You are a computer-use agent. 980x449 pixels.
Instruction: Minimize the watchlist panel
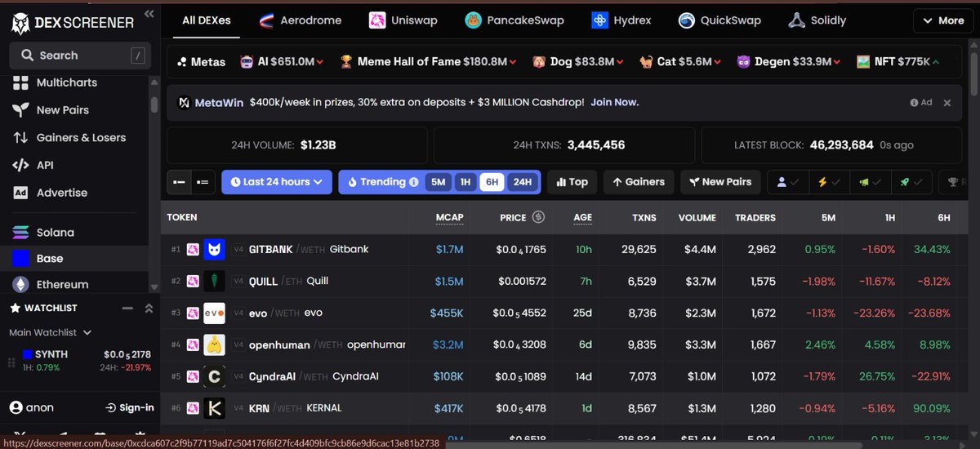pos(127,308)
